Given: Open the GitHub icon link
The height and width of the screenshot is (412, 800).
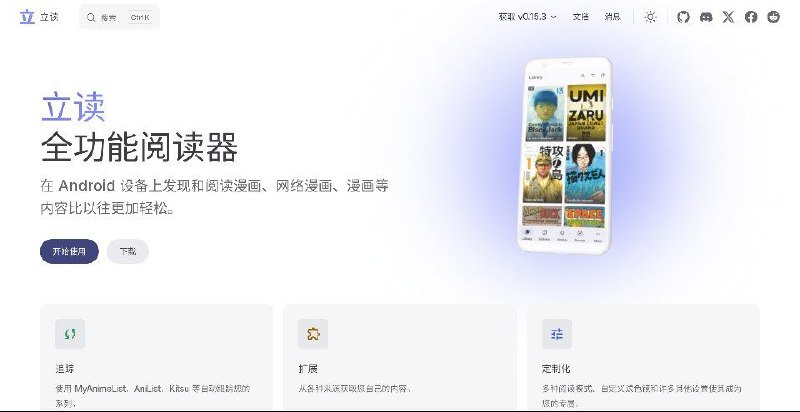Looking at the screenshot, I should point(683,17).
